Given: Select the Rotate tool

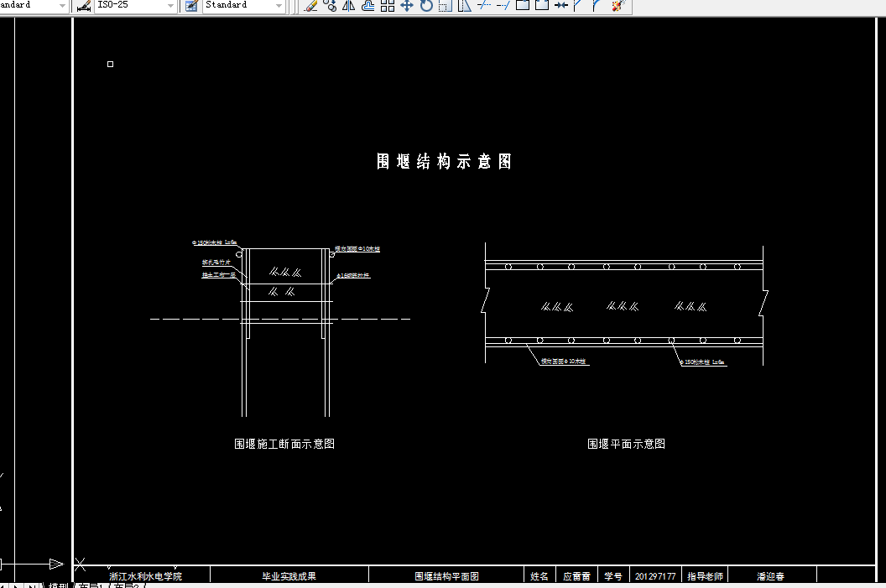Looking at the screenshot, I should click(x=426, y=6).
